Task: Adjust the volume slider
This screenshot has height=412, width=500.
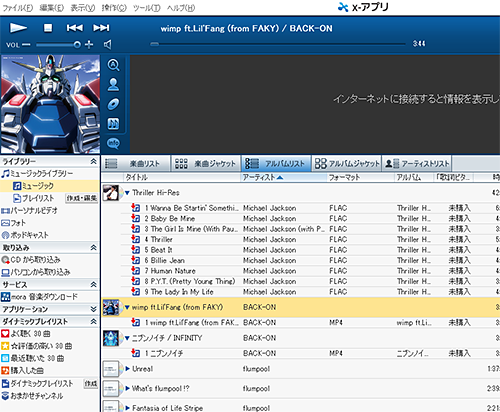Action: tap(58, 44)
